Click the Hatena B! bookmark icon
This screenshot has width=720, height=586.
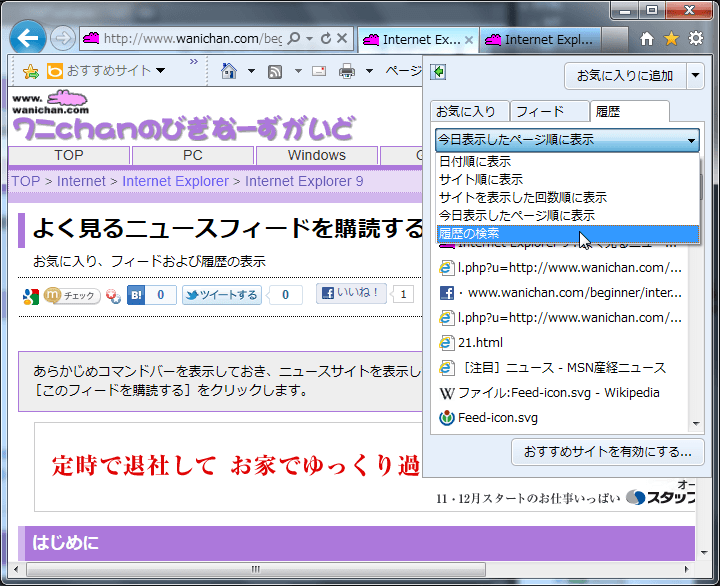(x=136, y=295)
